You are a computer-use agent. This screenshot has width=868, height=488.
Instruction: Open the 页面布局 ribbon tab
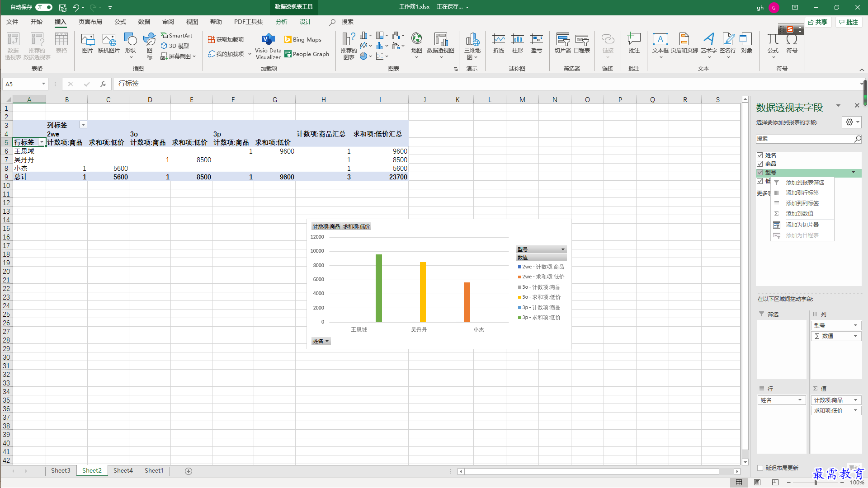coord(90,22)
